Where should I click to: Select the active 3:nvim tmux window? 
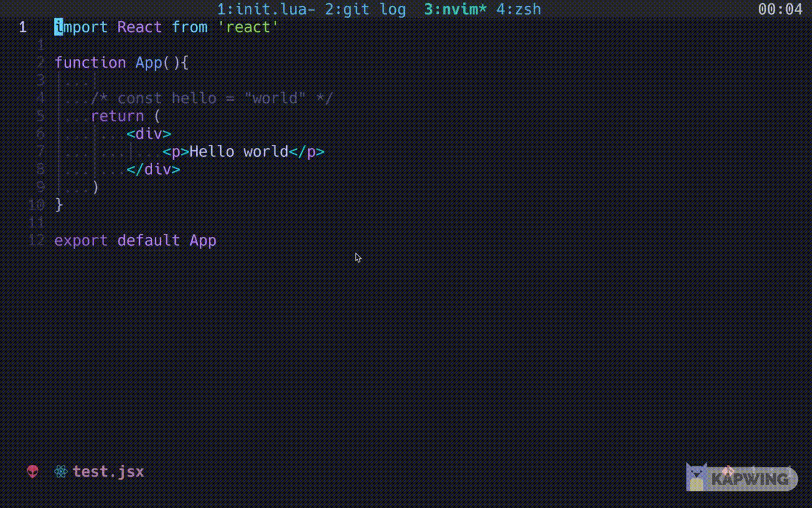click(x=455, y=9)
